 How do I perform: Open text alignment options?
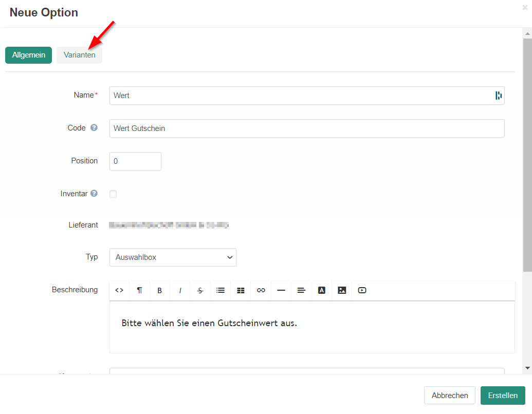click(301, 290)
